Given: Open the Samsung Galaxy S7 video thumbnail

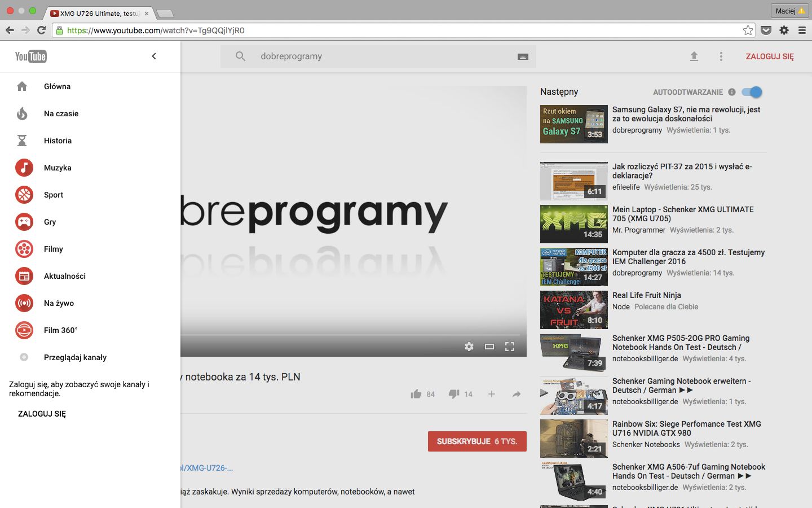Looking at the screenshot, I should [x=574, y=124].
